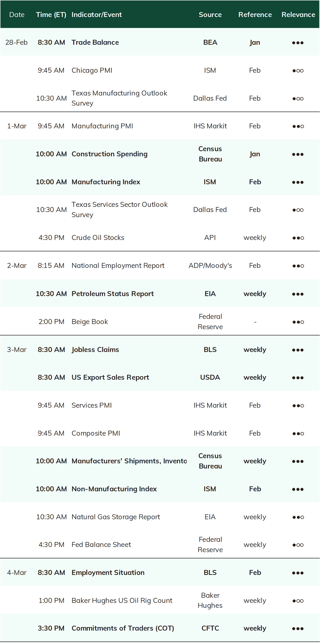The image size is (320, 644).
Task: Click the Beige Book relevance dots
Action: [298, 322]
